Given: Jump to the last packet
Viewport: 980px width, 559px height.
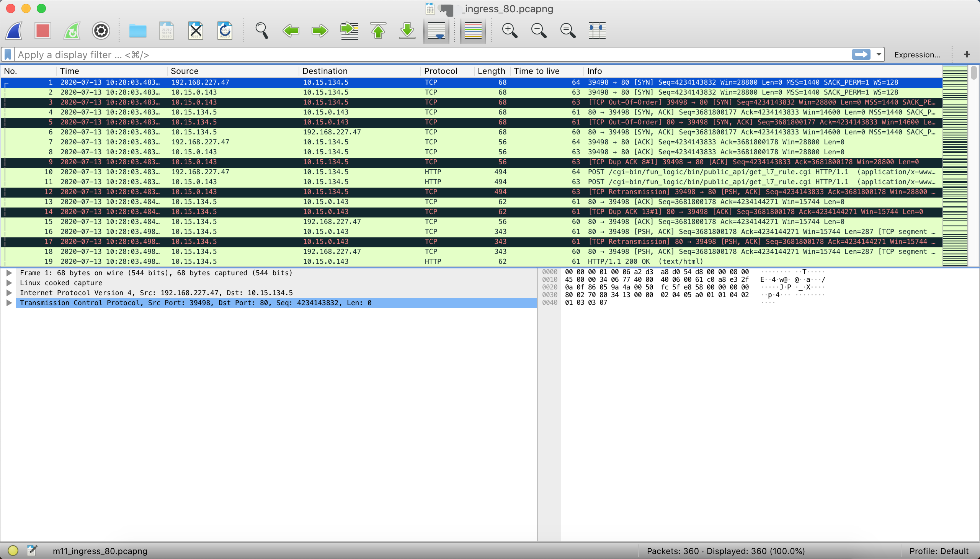Looking at the screenshot, I should [407, 31].
